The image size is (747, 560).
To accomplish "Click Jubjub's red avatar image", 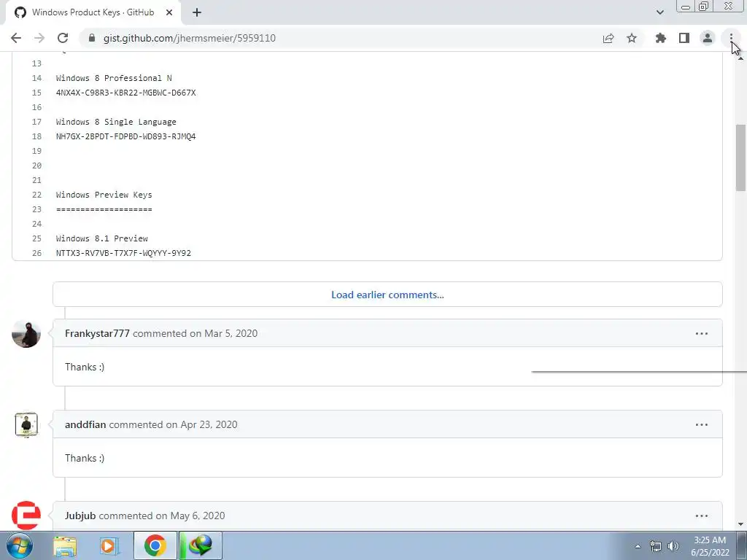I will (26, 516).
